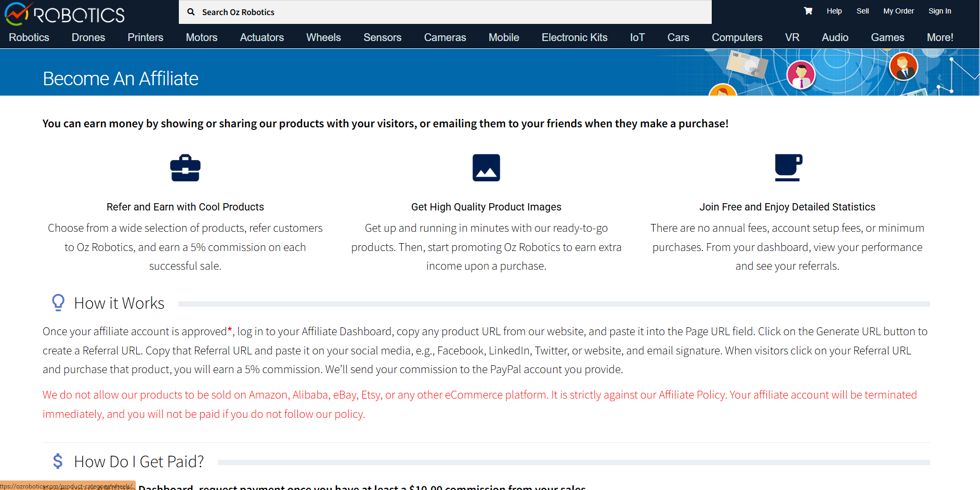The height and width of the screenshot is (490, 980).
Task: Click the picture icon above Product Images
Action: click(x=486, y=168)
